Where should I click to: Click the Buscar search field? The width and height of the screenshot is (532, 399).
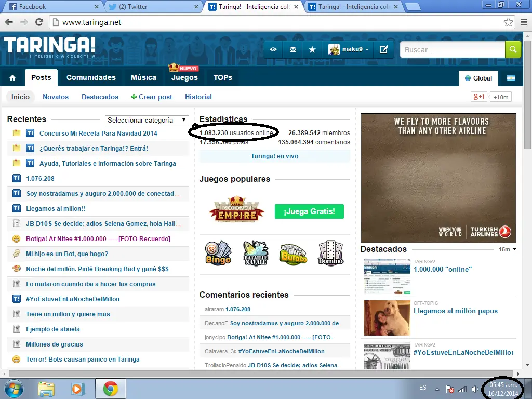click(453, 49)
